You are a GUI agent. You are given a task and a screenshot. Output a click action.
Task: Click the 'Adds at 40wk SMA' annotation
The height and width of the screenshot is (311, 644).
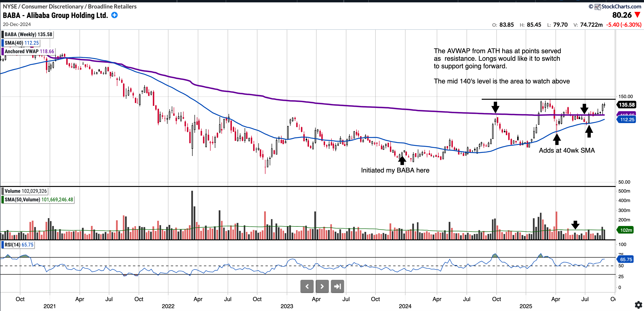click(566, 150)
